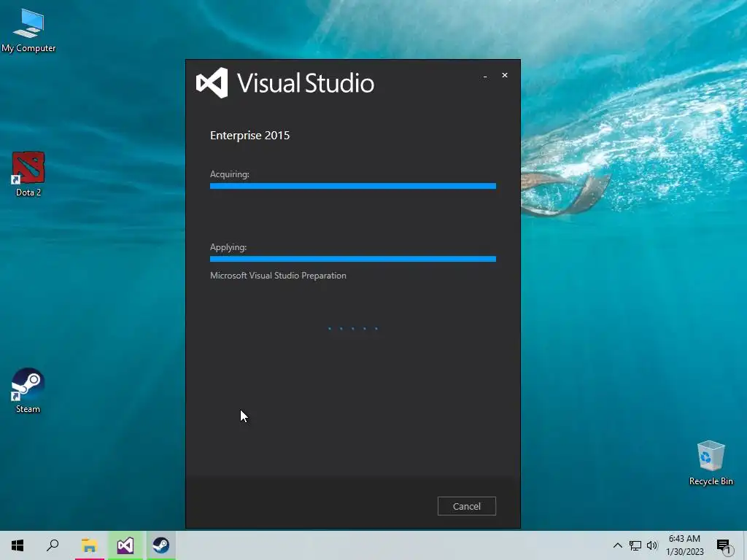Close the Visual Studio installer window

coord(505,75)
